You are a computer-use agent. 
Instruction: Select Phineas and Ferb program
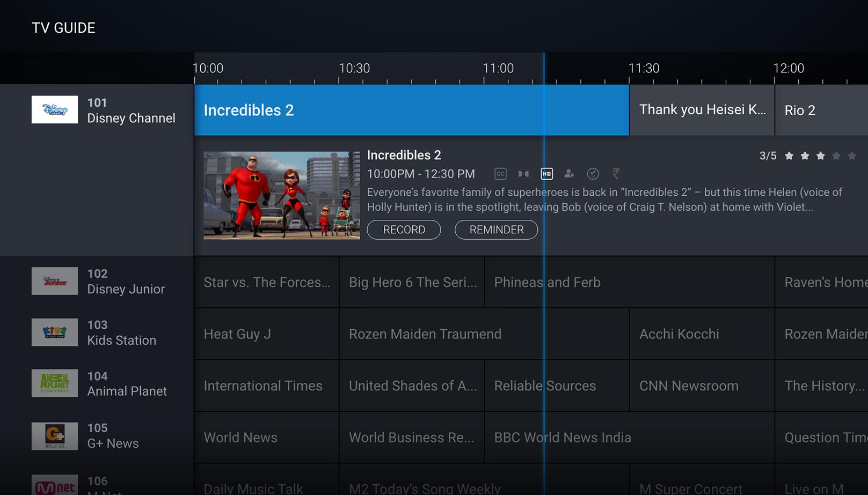(629, 282)
